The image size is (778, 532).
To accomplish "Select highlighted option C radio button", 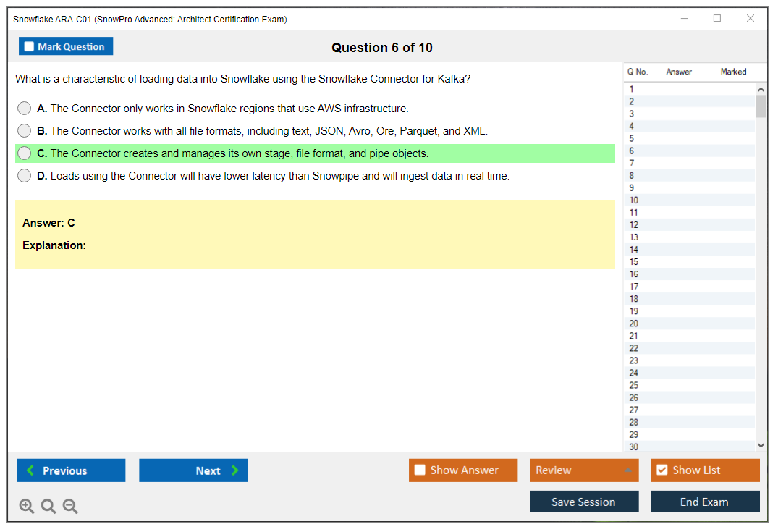I will click(25, 153).
